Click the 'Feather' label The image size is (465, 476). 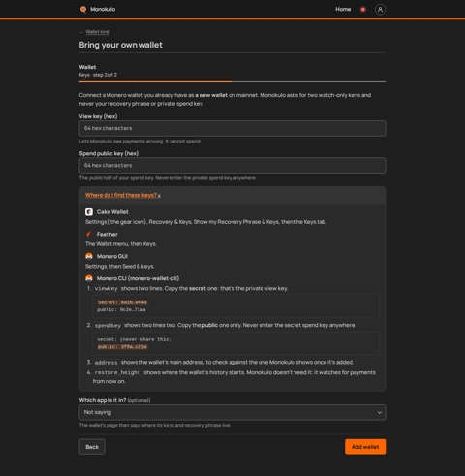point(108,235)
